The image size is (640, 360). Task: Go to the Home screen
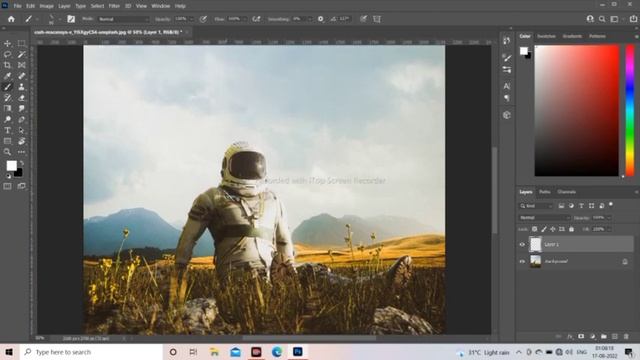coord(11,19)
